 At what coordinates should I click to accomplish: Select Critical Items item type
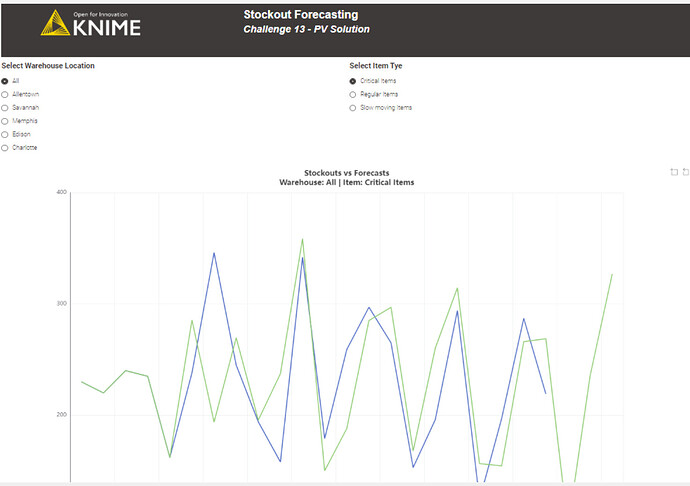coord(353,81)
